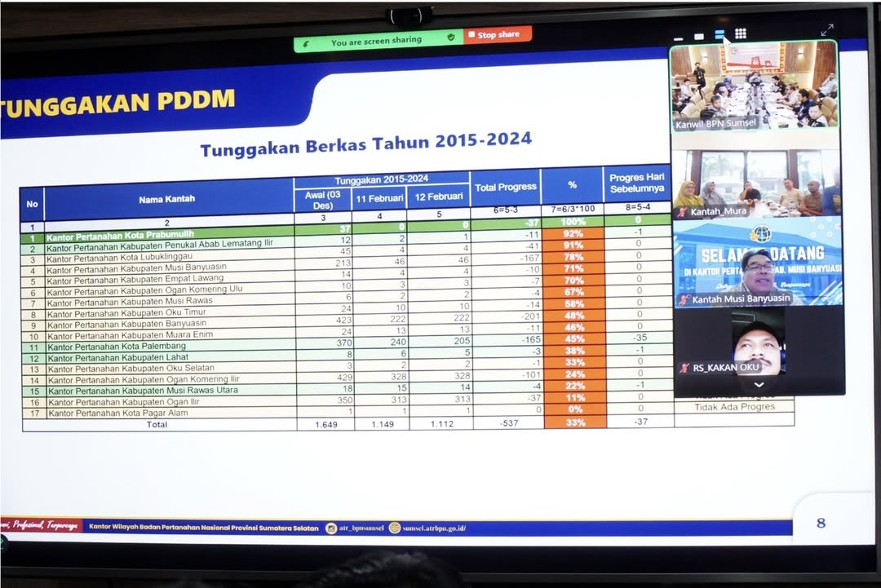
Task: Click muted mic icon on Kantah_Mura
Action: coord(683,212)
